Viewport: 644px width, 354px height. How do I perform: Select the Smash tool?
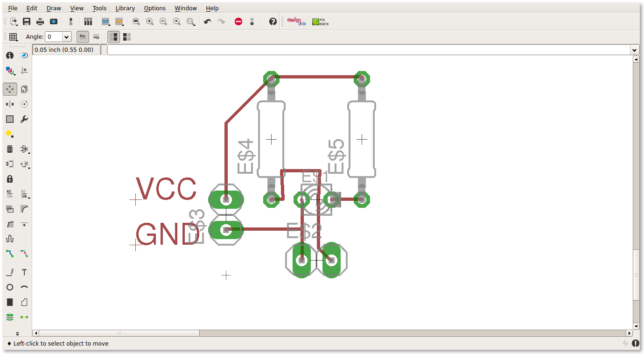pos(10,209)
